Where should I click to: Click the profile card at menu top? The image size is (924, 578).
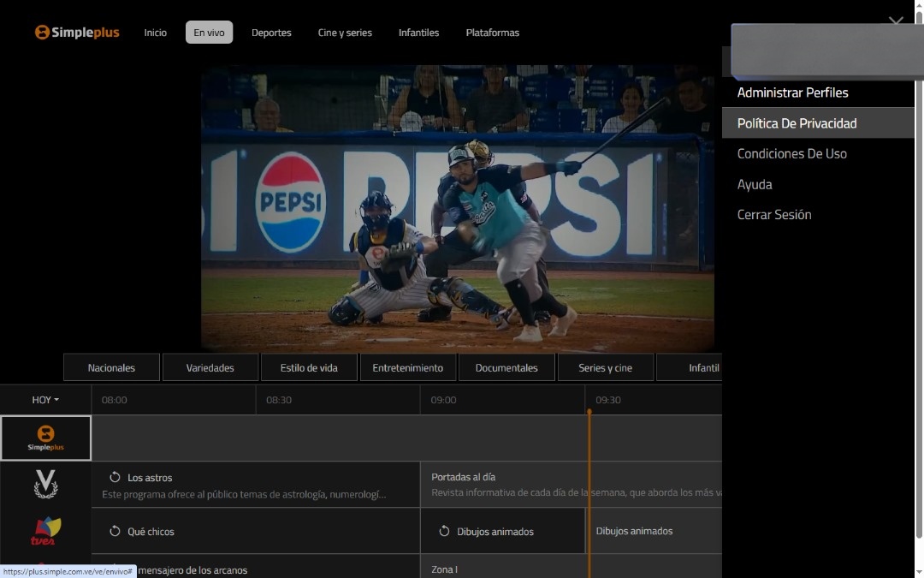pyautogui.click(x=827, y=51)
